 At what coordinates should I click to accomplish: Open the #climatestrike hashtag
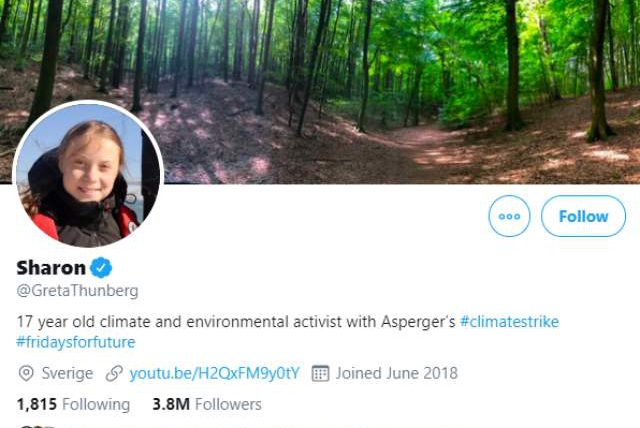click(x=509, y=321)
